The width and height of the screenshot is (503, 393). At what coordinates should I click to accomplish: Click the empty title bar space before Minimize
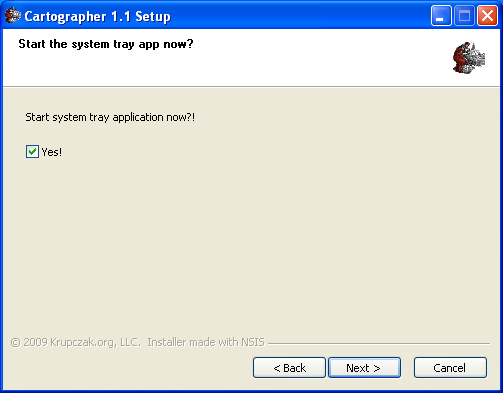300,16
